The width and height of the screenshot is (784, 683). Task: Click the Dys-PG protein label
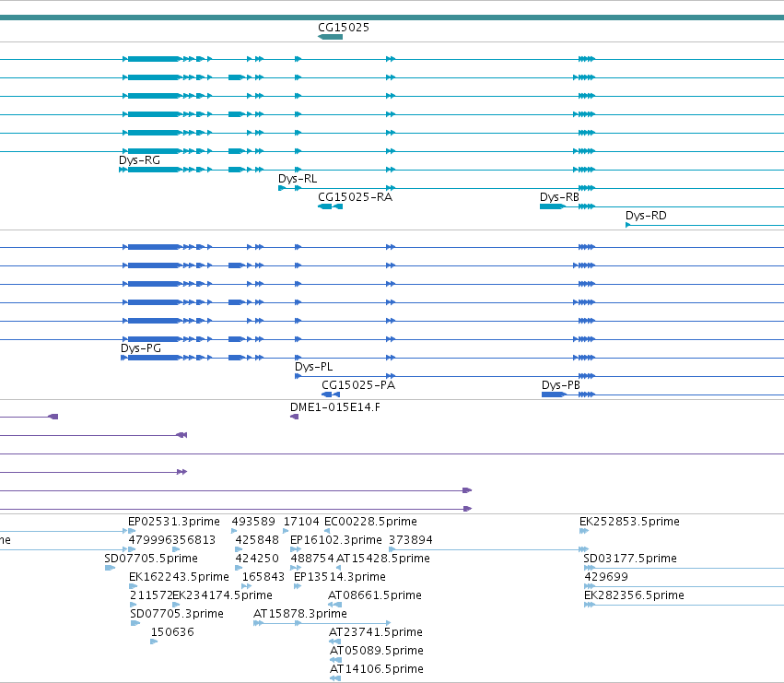click(x=141, y=348)
